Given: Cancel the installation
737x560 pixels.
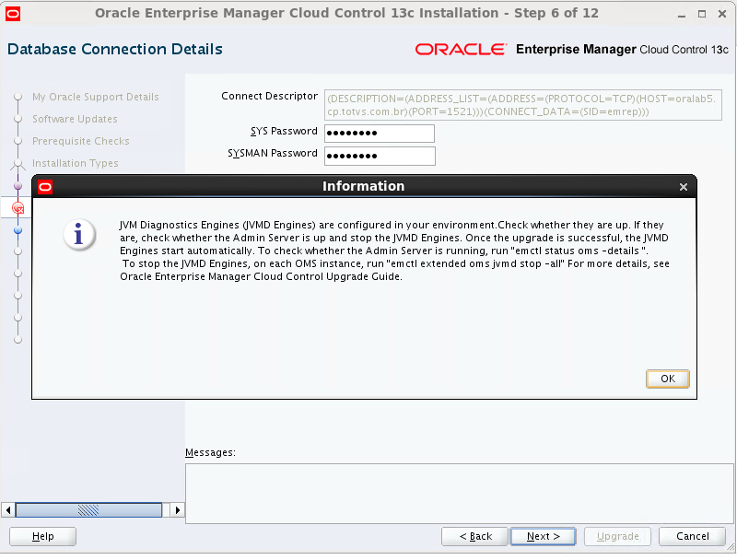Looking at the screenshot, I should point(692,536).
